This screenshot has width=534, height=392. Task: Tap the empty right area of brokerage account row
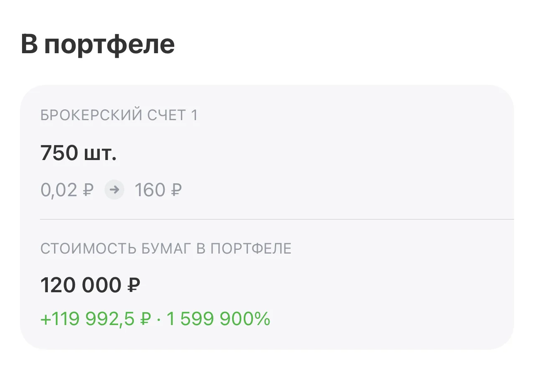click(354, 154)
